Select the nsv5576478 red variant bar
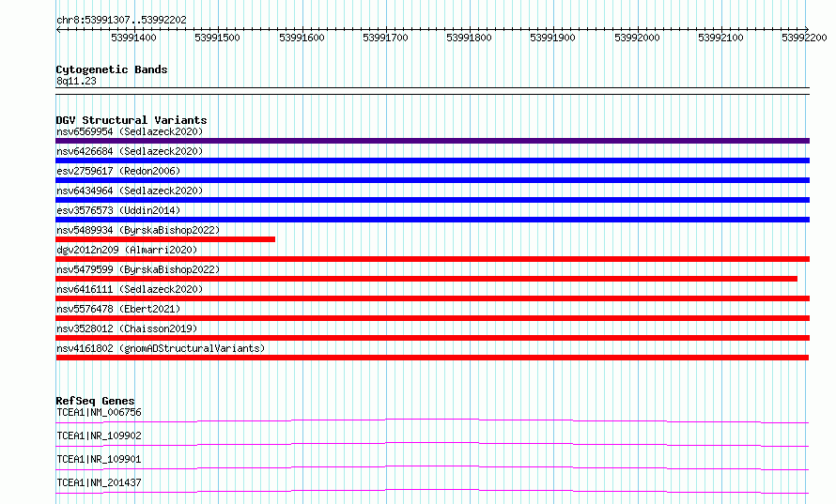 (432, 318)
